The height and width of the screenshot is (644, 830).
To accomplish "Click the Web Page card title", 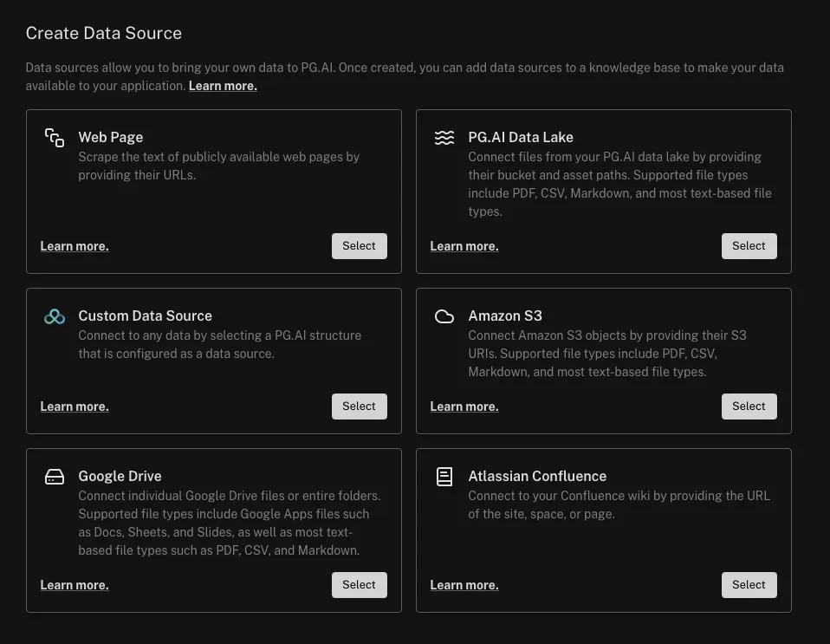I will coord(111,137).
